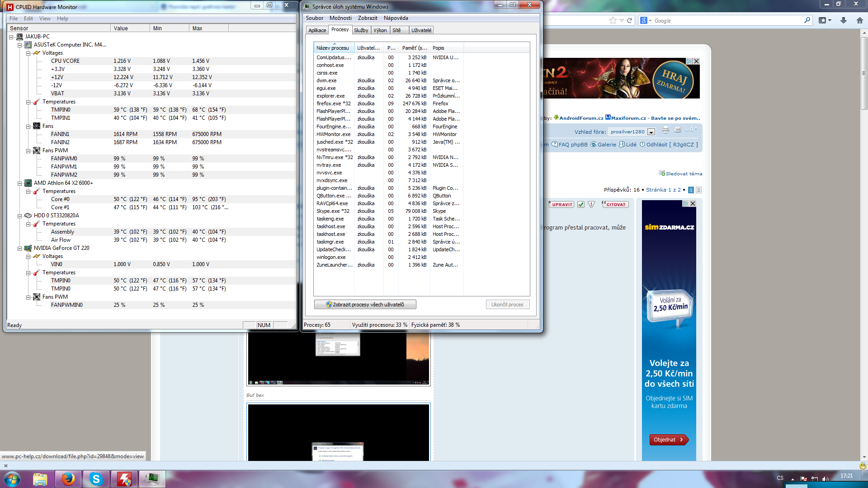Click the forum print icon
Screen dimensions: 868x488
click(x=665, y=130)
